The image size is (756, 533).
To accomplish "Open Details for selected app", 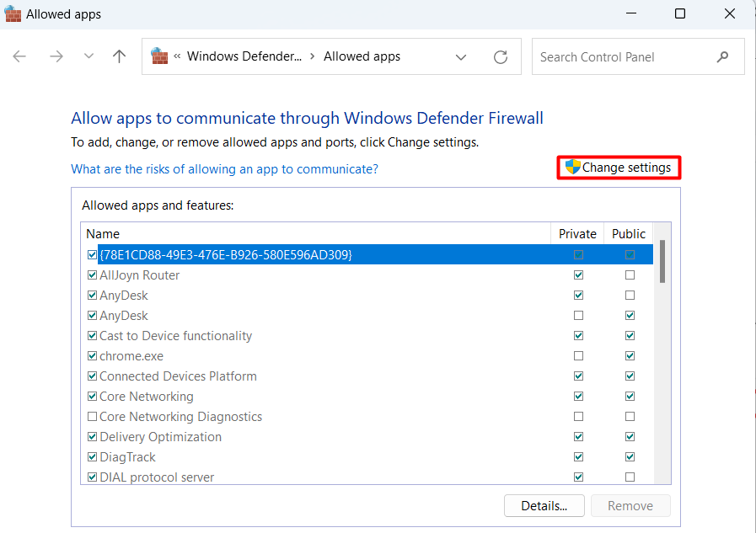I will tap(544, 505).
